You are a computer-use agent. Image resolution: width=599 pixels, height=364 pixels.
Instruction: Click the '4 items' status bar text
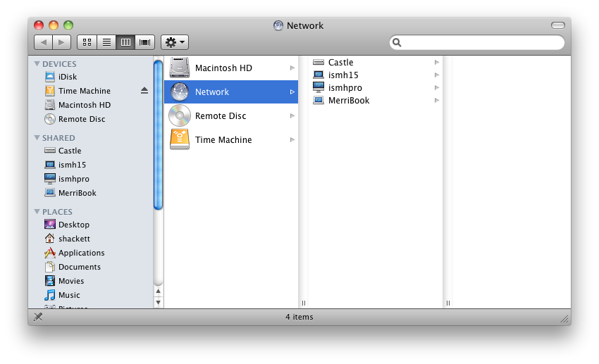coord(299,317)
